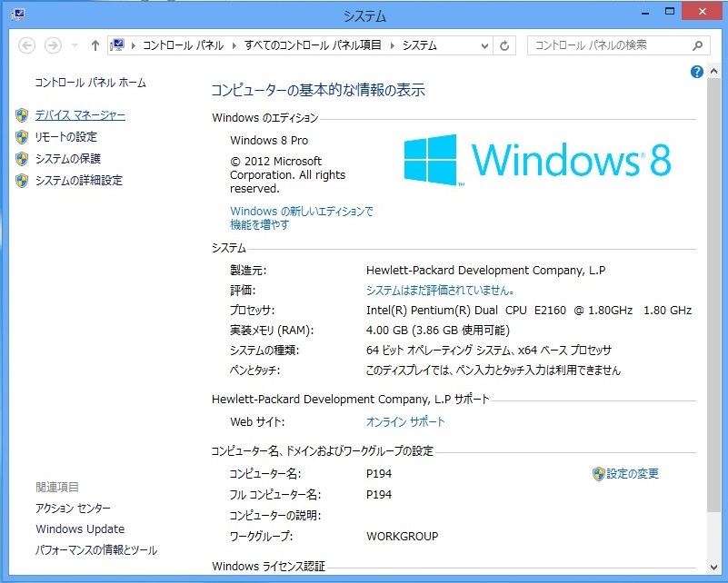728x583 pixels.
Task: Click Hewlett-Packard manufacturer value in 製造元 row
Action: pyautogui.click(x=485, y=271)
